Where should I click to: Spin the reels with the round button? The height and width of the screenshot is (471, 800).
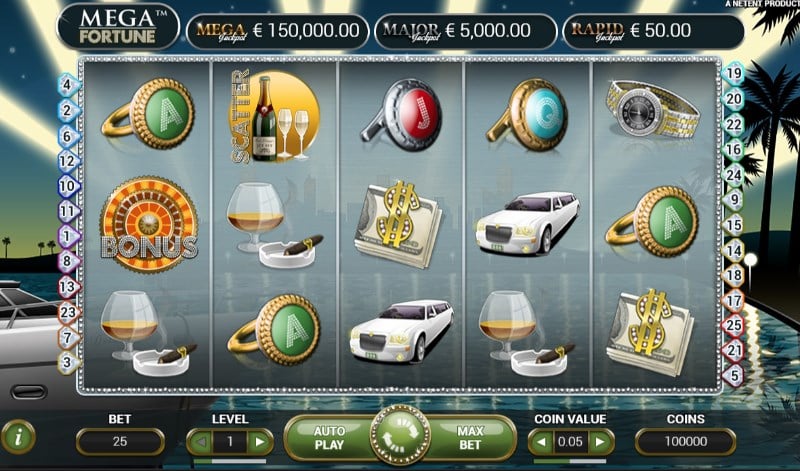click(401, 435)
